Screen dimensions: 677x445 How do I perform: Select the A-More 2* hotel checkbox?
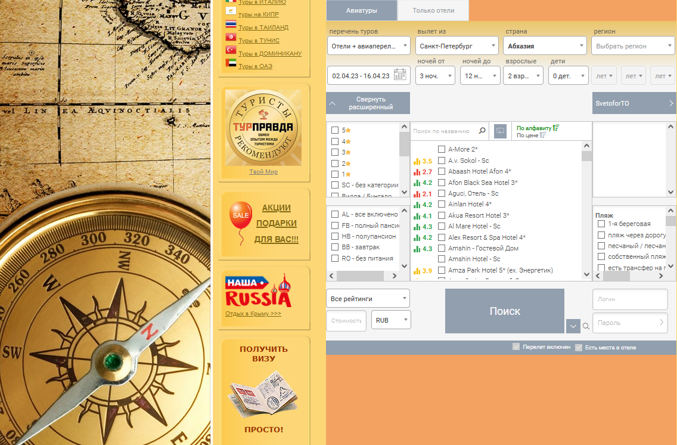pos(441,149)
